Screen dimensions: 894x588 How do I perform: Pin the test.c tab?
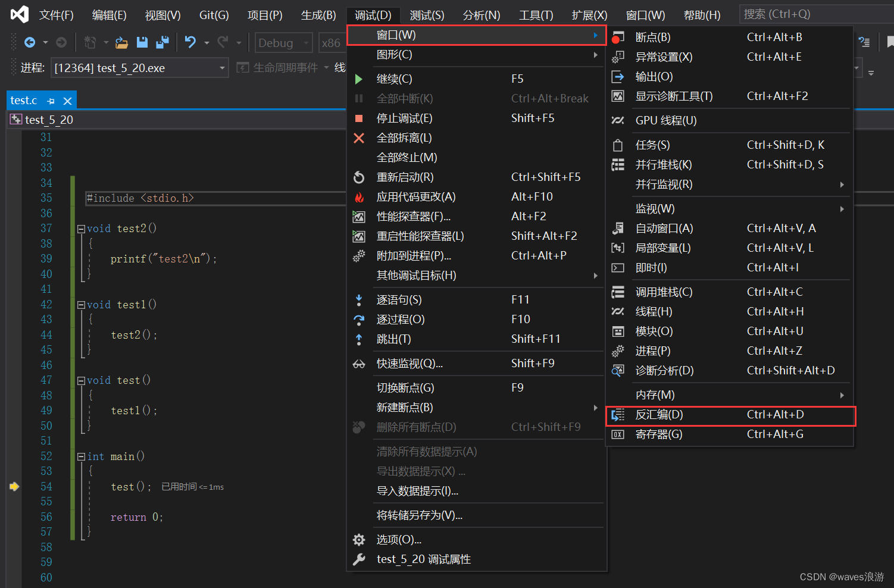tap(51, 101)
